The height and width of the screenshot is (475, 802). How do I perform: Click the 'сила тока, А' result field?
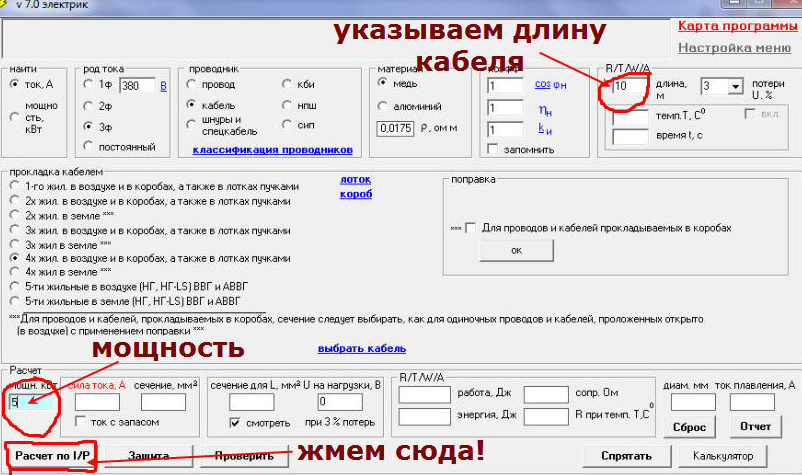point(97,402)
